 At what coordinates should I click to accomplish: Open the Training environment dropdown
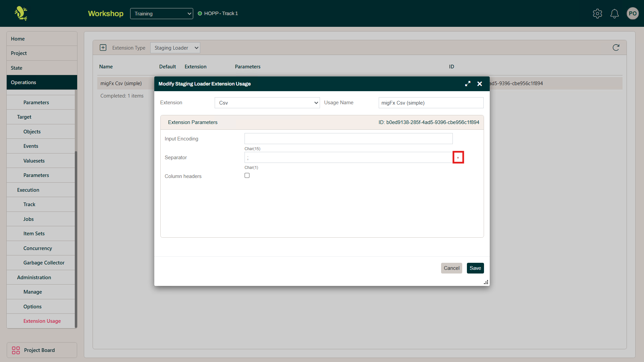[x=161, y=13]
